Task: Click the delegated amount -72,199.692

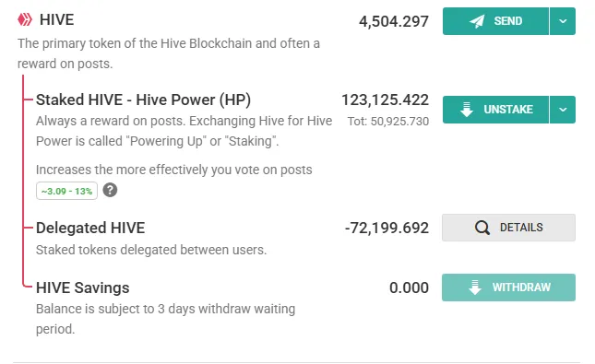Action: point(387,228)
